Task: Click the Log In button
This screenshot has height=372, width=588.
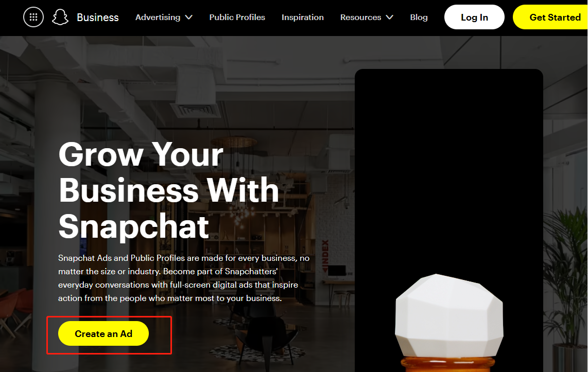Action: click(474, 17)
